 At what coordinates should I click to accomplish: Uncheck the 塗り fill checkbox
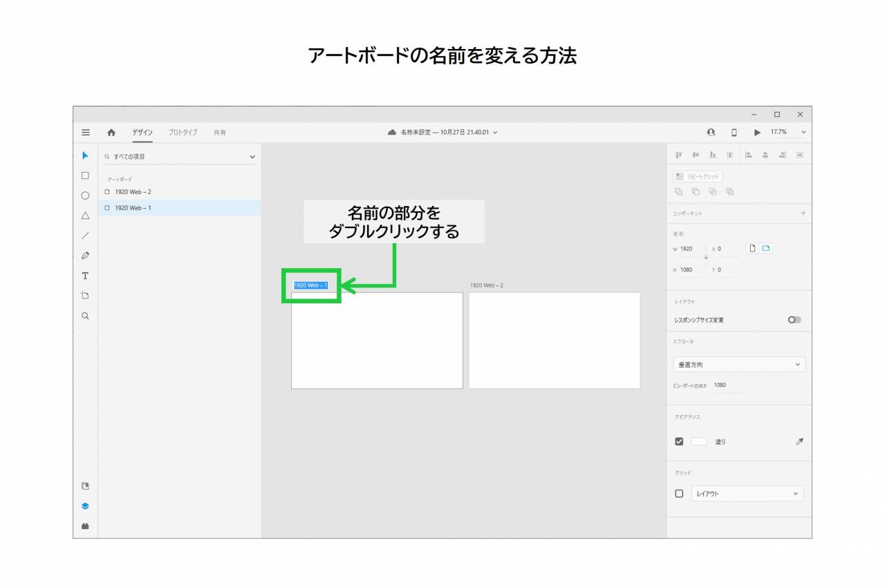[x=679, y=442]
